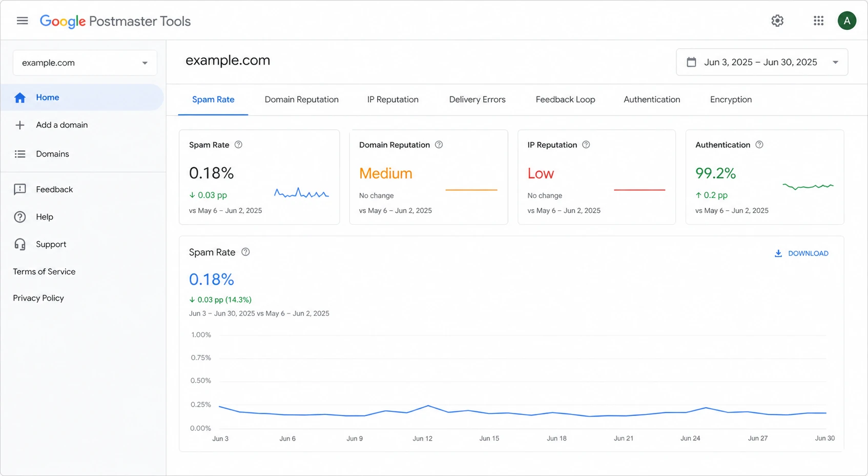Show help icon beside Spam Rate chart title
Screen dimensions: 868x476
coord(245,252)
